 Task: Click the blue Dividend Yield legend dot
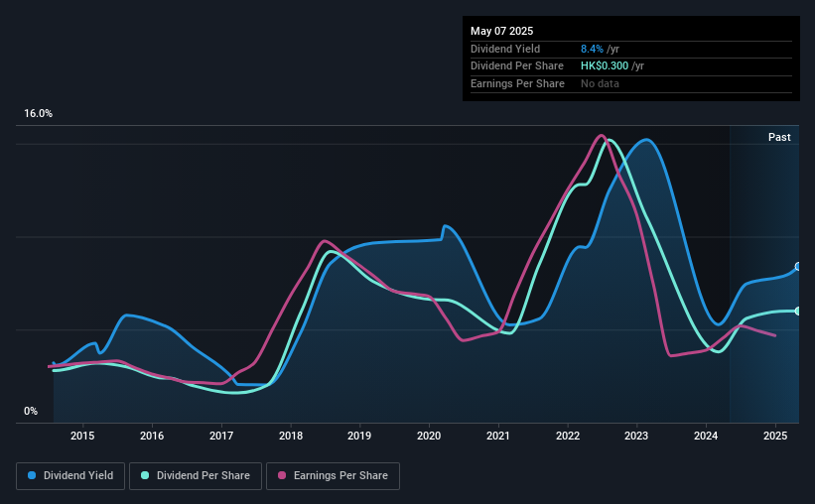pyautogui.click(x=32, y=475)
